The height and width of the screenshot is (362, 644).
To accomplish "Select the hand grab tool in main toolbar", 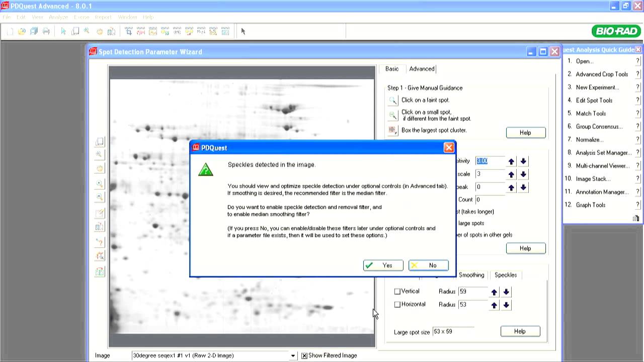I will click(100, 31).
